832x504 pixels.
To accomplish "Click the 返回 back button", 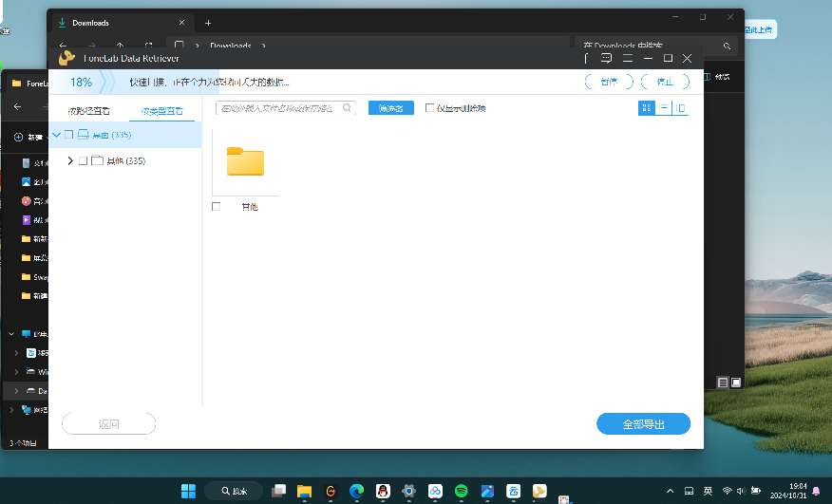I will coord(109,424).
